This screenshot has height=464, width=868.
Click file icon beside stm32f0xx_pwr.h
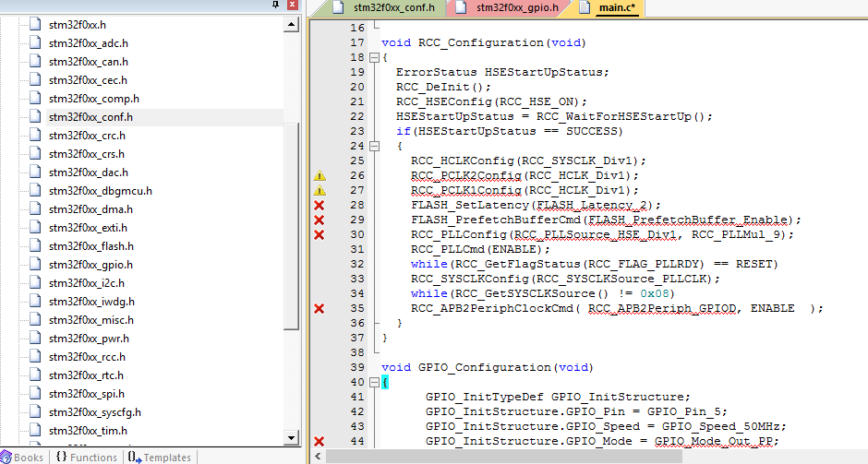[x=35, y=338]
